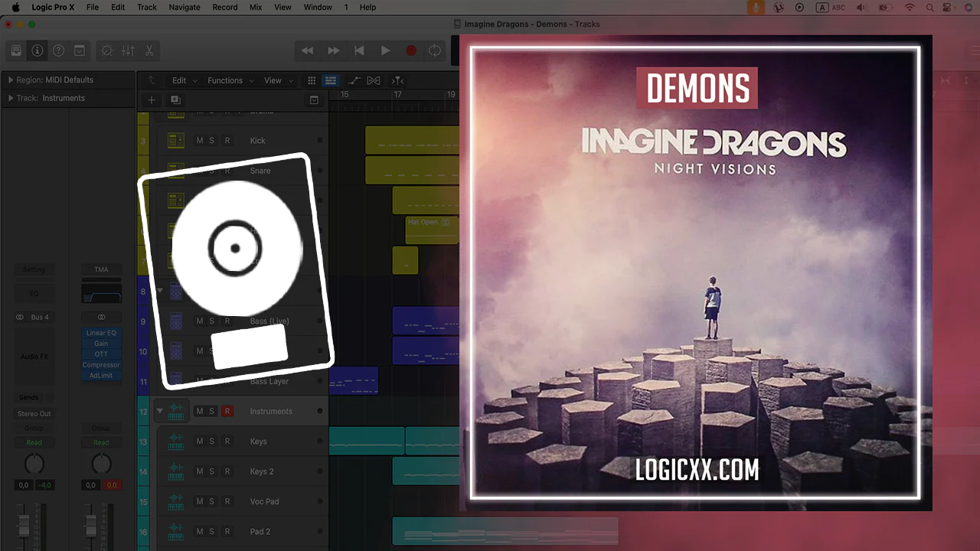The height and width of the screenshot is (551, 980).
Task: Open macOS Spotlight search icon
Action: [x=929, y=7]
